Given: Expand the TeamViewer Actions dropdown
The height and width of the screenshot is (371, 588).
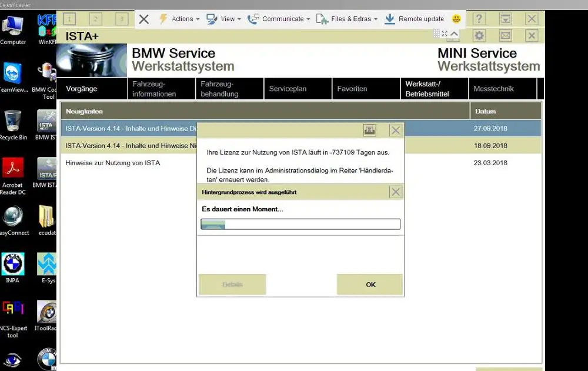Looking at the screenshot, I should [x=179, y=19].
